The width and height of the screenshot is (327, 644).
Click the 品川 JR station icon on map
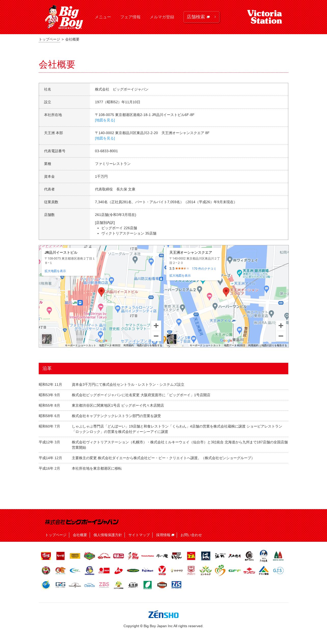coord(77,303)
